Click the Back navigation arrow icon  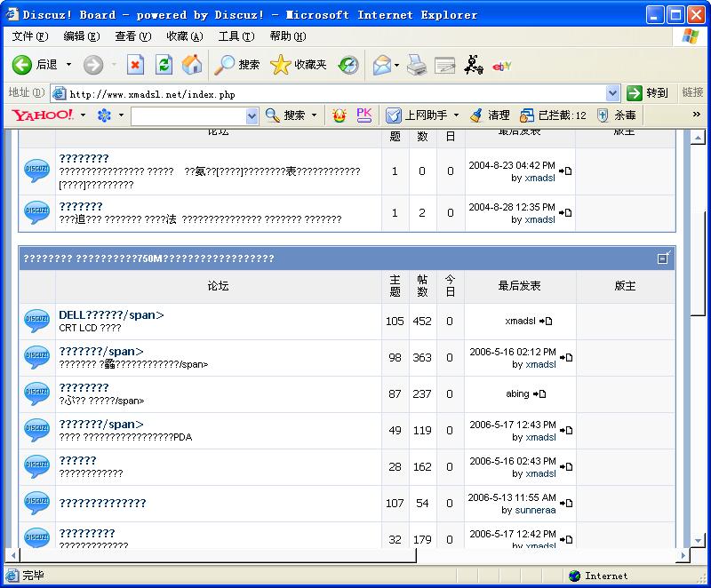pos(21,65)
